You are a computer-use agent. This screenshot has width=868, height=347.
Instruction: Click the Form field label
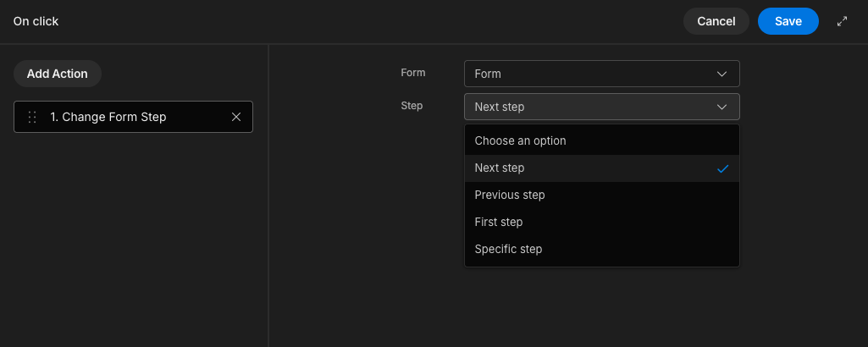tap(413, 72)
